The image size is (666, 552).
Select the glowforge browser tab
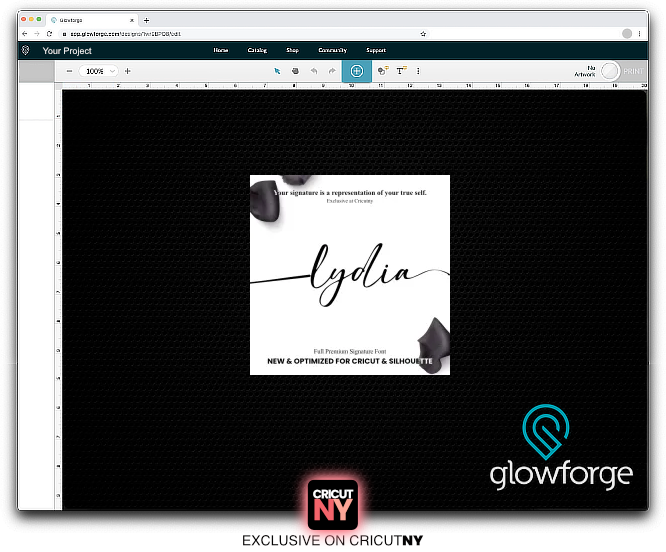tap(91, 20)
